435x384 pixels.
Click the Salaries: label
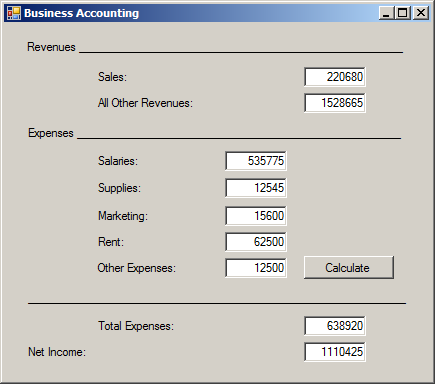[118, 161]
